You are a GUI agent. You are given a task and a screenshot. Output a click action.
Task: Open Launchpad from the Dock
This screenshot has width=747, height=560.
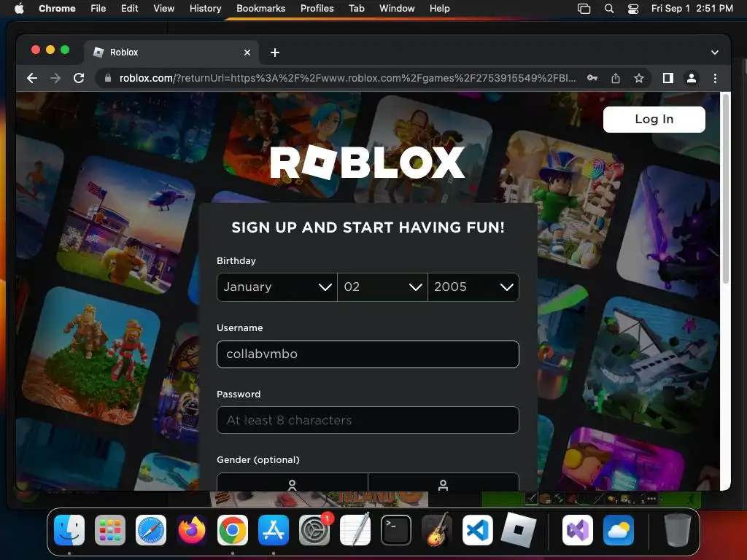pyautogui.click(x=110, y=530)
